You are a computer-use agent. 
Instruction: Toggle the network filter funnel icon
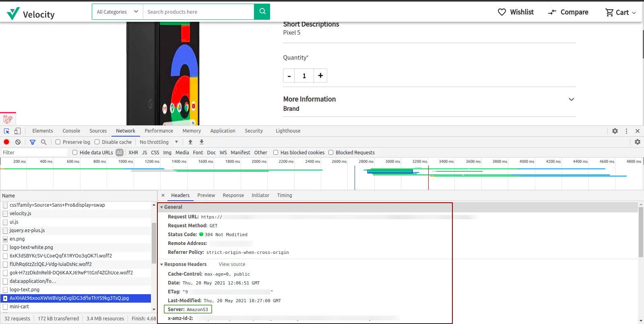click(x=33, y=142)
